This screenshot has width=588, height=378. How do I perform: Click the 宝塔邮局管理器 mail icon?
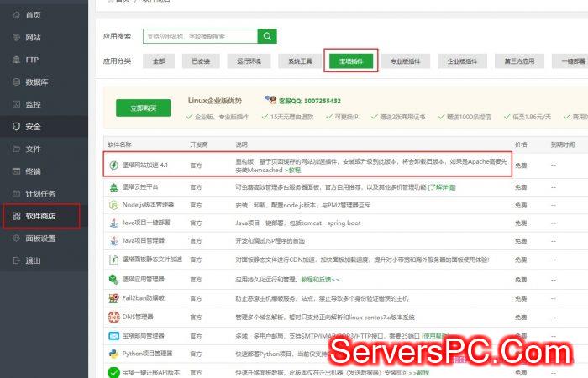(113, 335)
